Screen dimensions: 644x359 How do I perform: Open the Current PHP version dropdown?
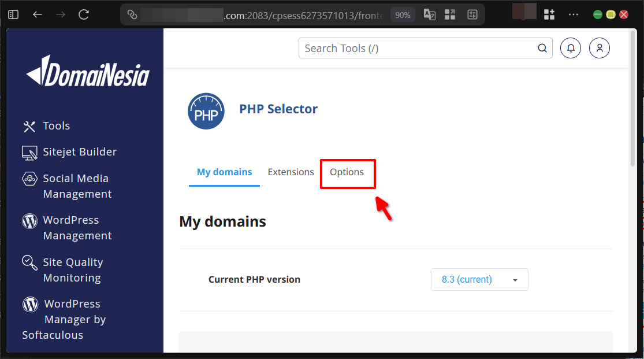coord(479,279)
